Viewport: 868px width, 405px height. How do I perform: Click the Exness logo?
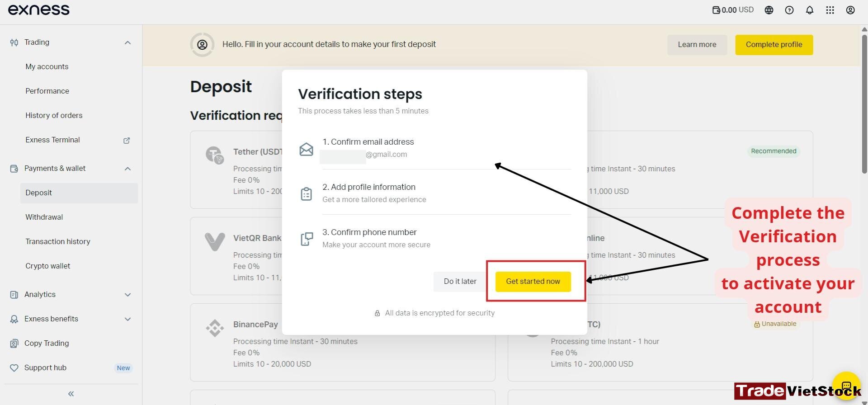click(39, 10)
